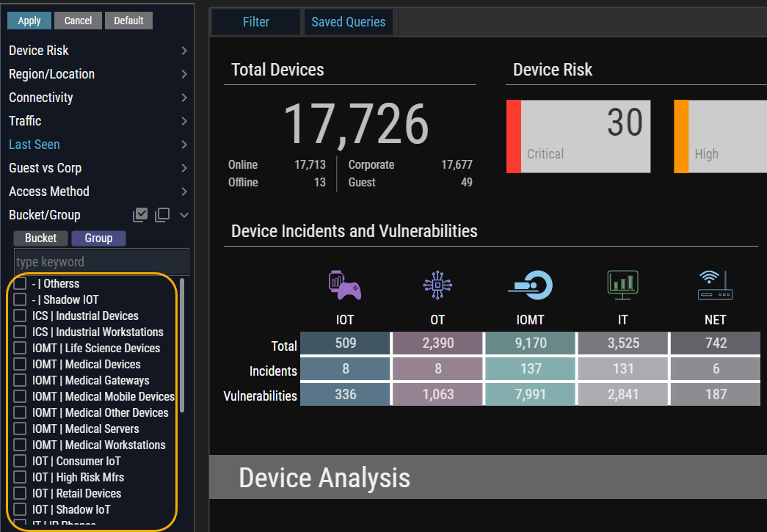Check the ICS | Industrial Devices checkbox
Image resolution: width=767 pixels, height=532 pixels.
coord(20,316)
